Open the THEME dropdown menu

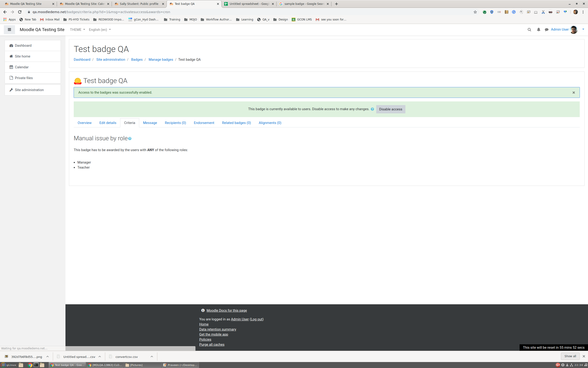[77, 30]
